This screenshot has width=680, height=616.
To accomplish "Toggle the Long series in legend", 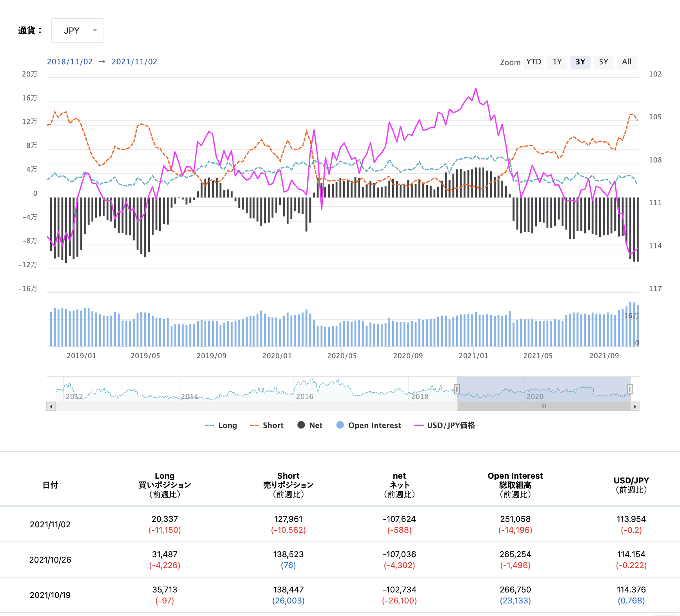I will 221,425.
